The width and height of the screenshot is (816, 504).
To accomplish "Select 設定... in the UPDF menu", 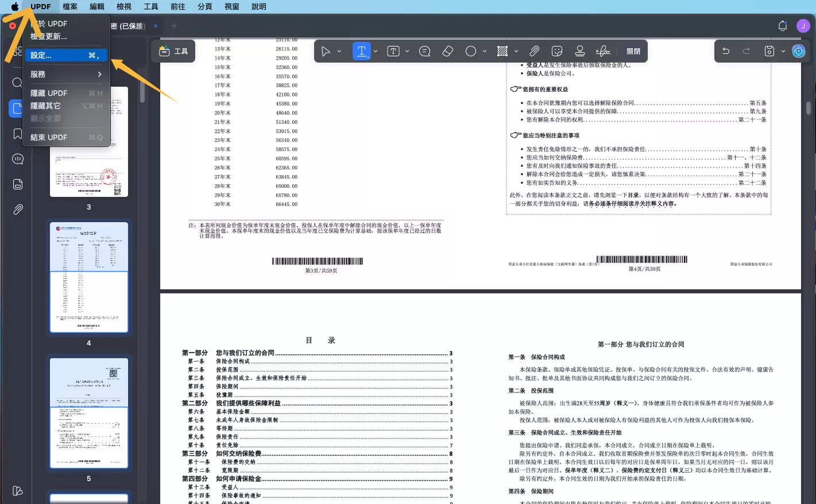I will click(x=66, y=55).
